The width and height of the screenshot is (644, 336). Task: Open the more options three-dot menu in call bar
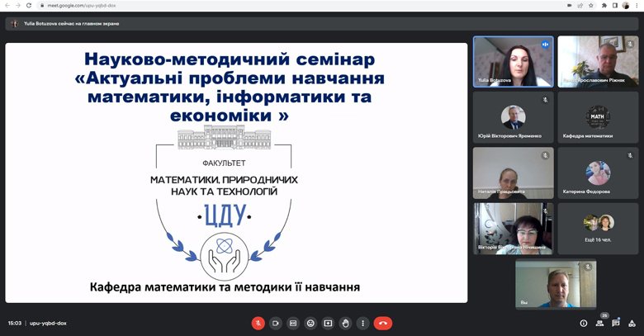(362, 324)
